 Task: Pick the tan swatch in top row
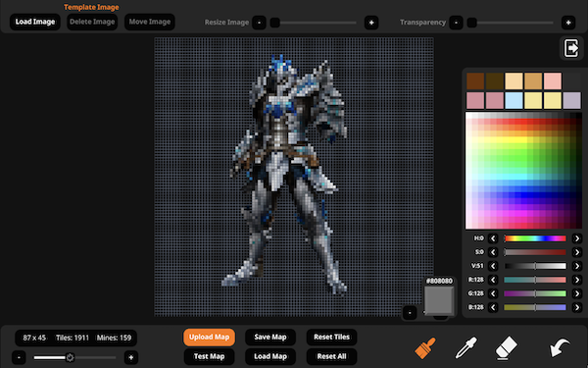(x=533, y=81)
